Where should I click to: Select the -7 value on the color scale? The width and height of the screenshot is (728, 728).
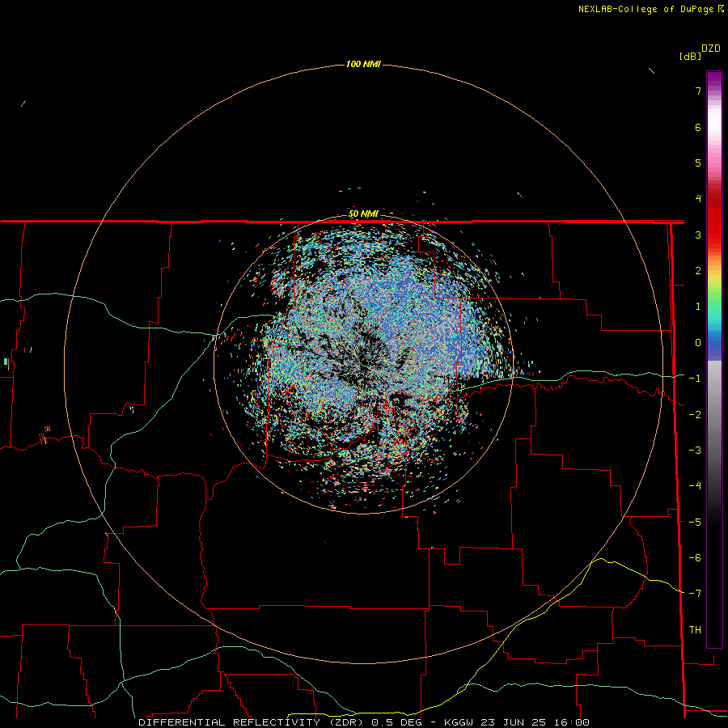[x=695, y=594]
